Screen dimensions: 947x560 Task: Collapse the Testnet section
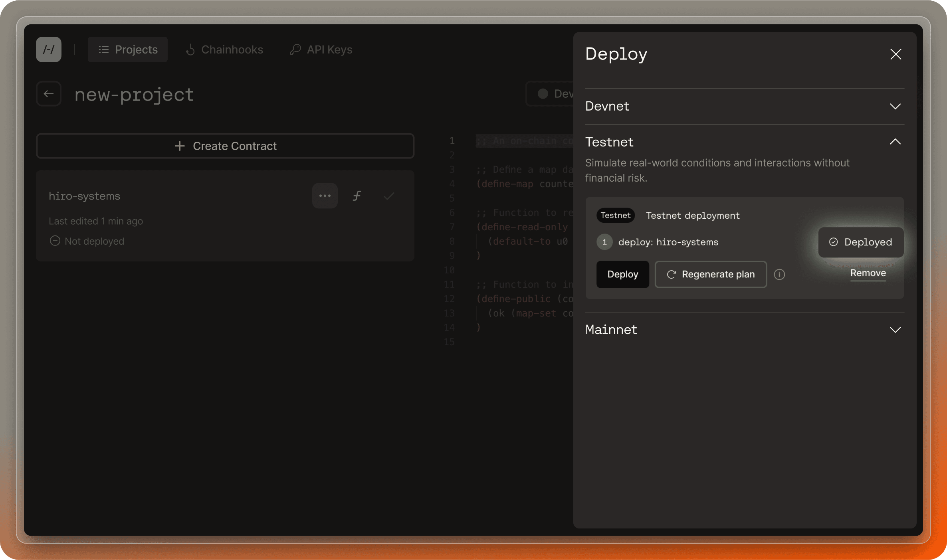point(895,142)
